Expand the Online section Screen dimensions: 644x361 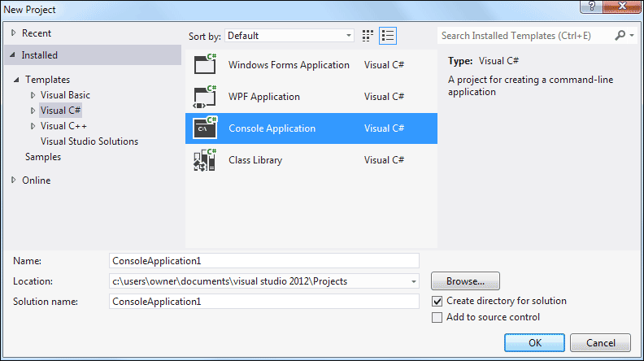tap(14, 180)
